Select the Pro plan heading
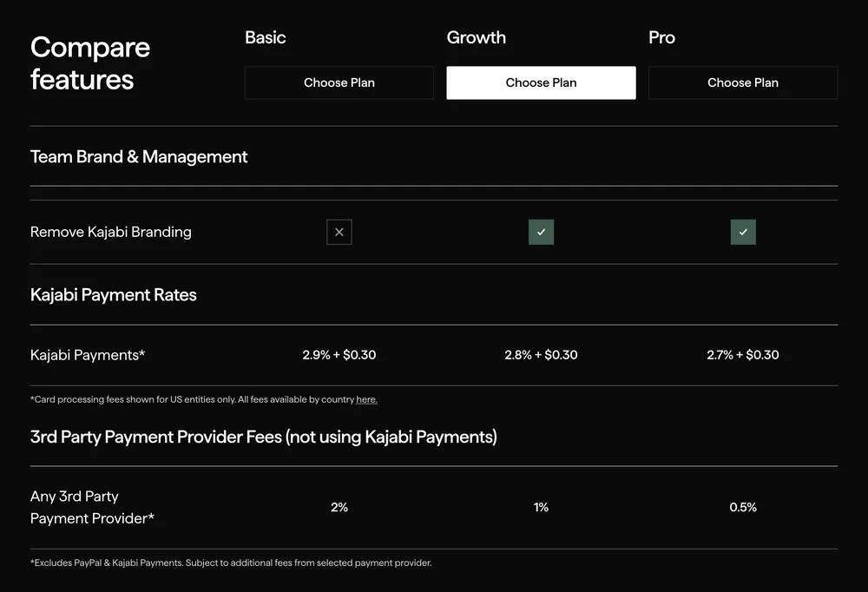Viewport: 868px width, 592px height. [x=661, y=37]
